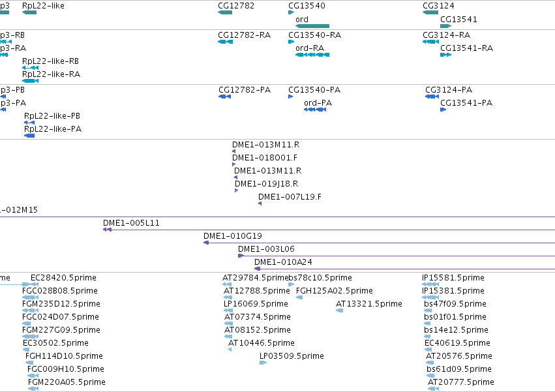Select the DME1-010A24 BAC label
The width and height of the screenshot is (555, 392).
coord(283,262)
